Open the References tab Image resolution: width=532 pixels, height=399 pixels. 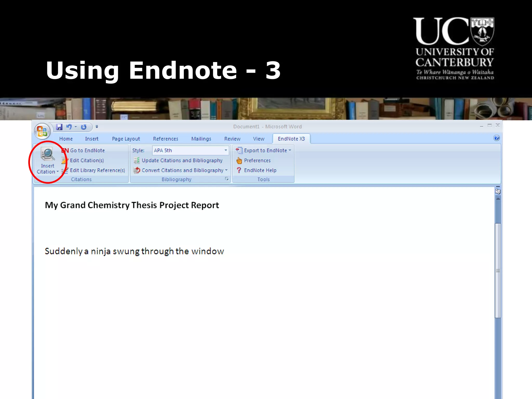(x=165, y=139)
